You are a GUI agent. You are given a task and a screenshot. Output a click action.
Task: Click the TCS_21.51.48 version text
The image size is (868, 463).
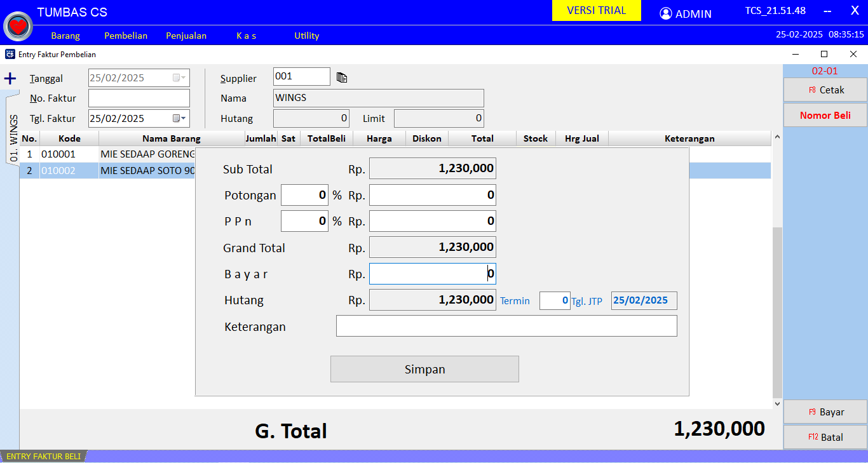(775, 11)
